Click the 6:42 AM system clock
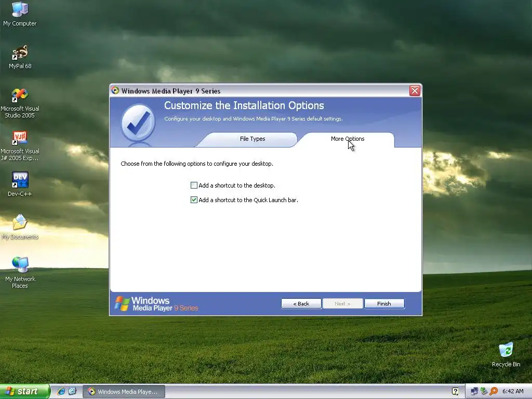The width and height of the screenshot is (532, 399). pyautogui.click(x=513, y=391)
